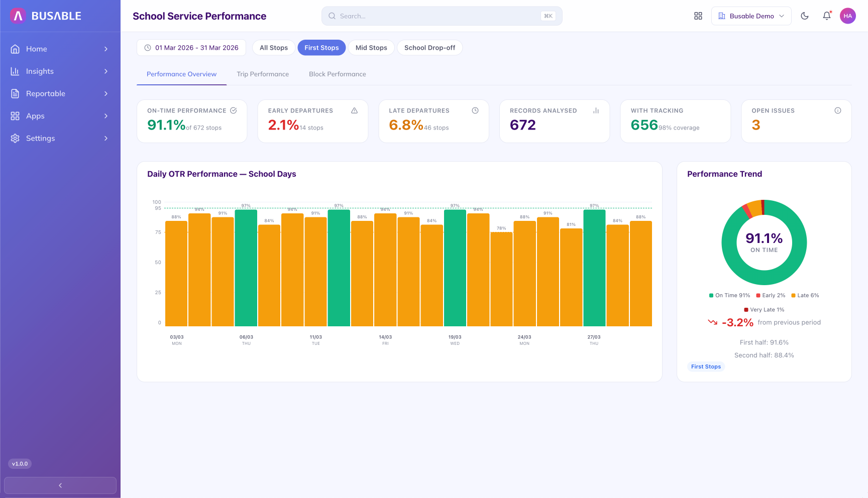Screen dimensions: 868x498
Task: Expand the Home menu chevron
Action: click(x=106, y=49)
